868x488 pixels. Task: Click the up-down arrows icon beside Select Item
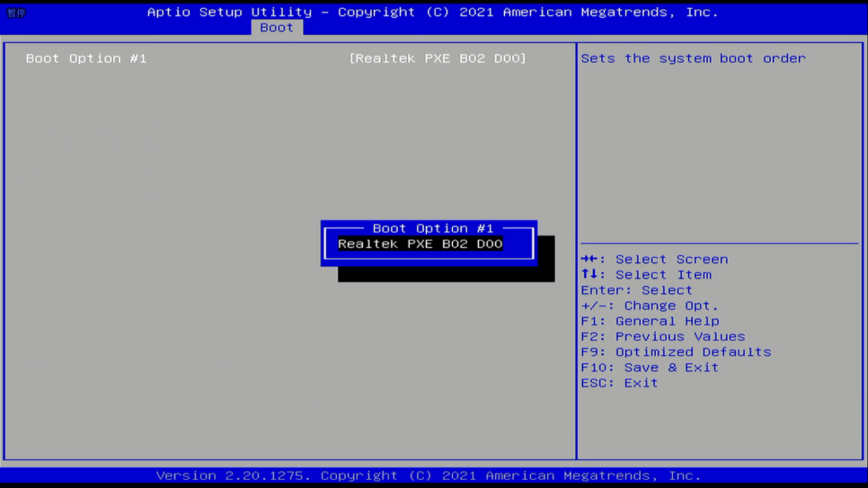click(589, 274)
